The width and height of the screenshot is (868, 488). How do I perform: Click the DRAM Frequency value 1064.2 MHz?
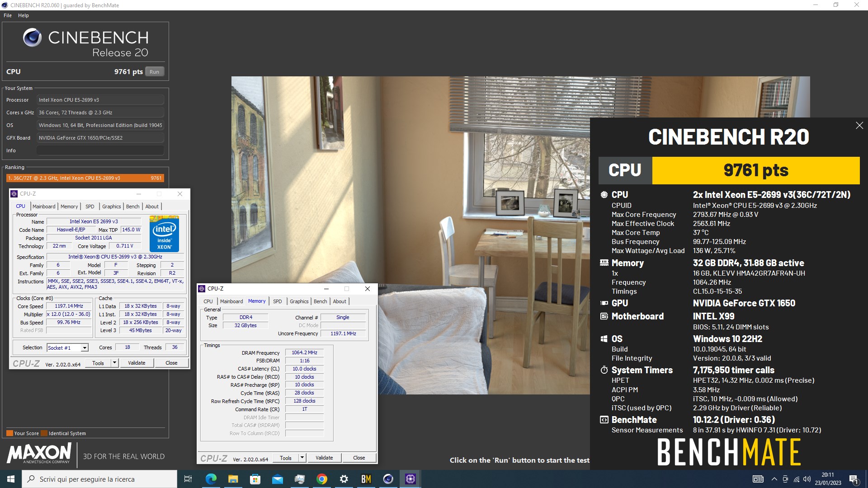click(304, 352)
